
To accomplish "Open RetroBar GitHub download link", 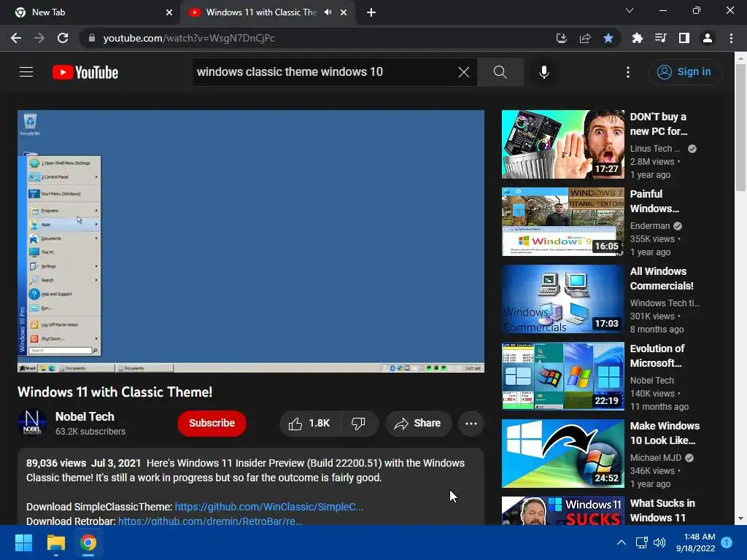I will click(x=210, y=521).
